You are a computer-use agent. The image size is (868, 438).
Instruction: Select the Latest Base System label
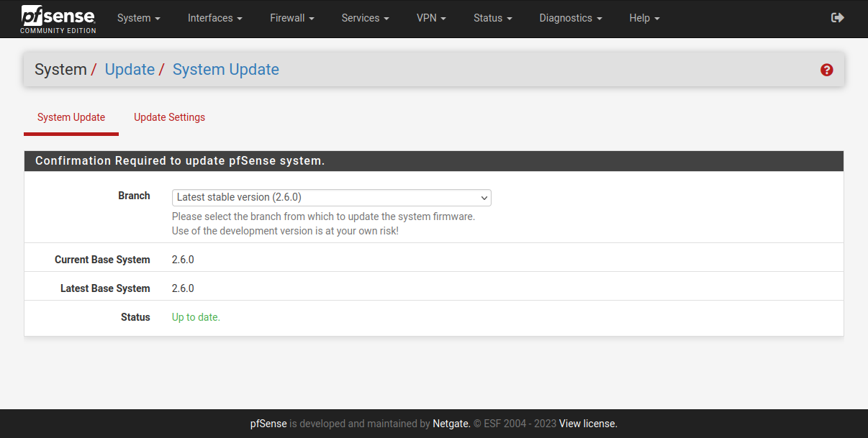(105, 288)
